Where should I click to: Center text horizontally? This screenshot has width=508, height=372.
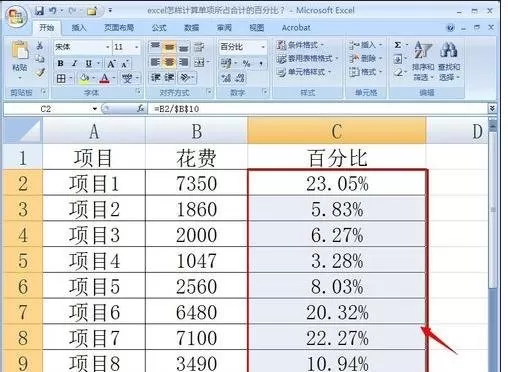pos(169,62)
